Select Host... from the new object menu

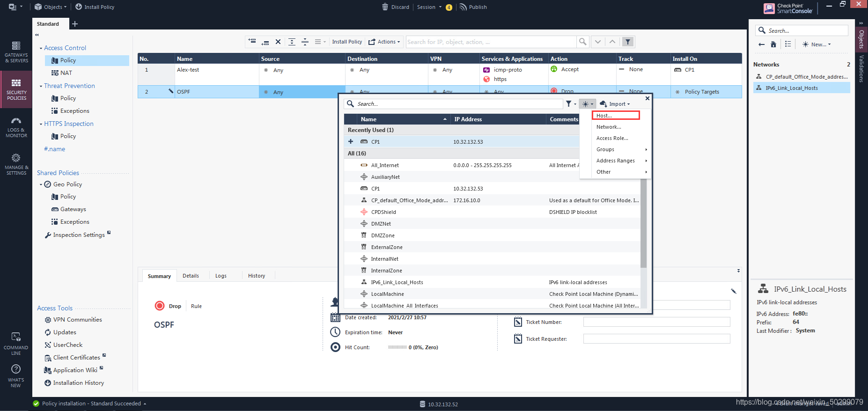[x=616, y=116]
